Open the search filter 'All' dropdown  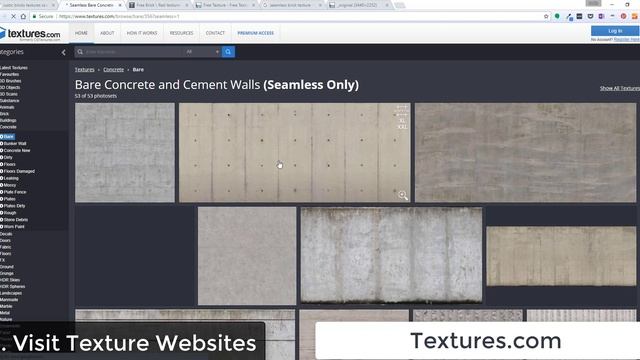(x=202, y=52)
